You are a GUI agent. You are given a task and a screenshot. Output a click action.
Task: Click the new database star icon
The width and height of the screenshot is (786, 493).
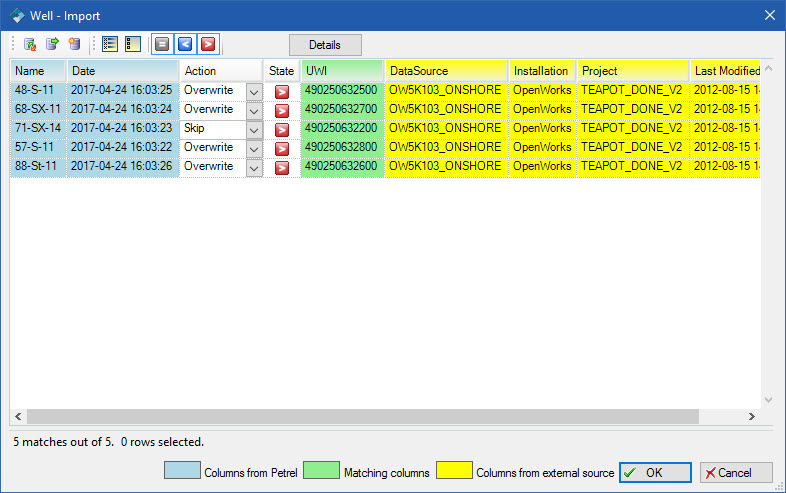[x=74, y=44]
